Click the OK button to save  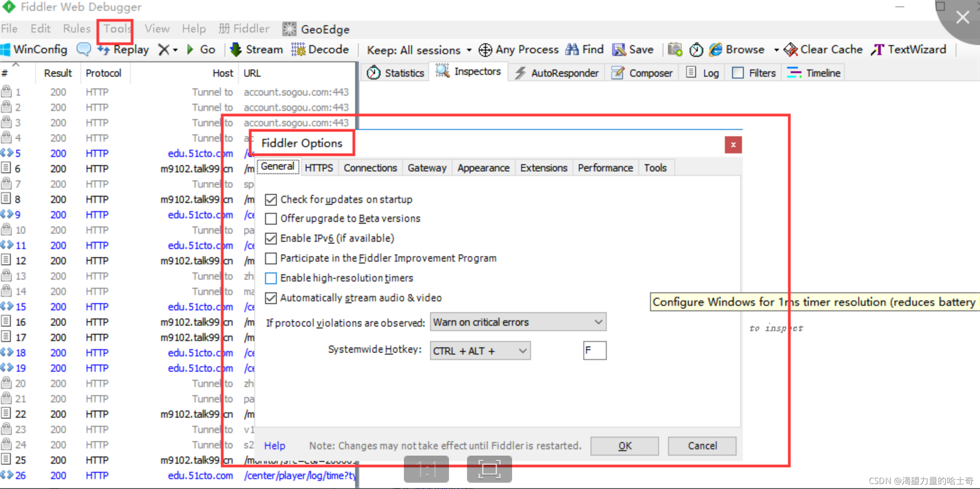click(x=624, y=445)
